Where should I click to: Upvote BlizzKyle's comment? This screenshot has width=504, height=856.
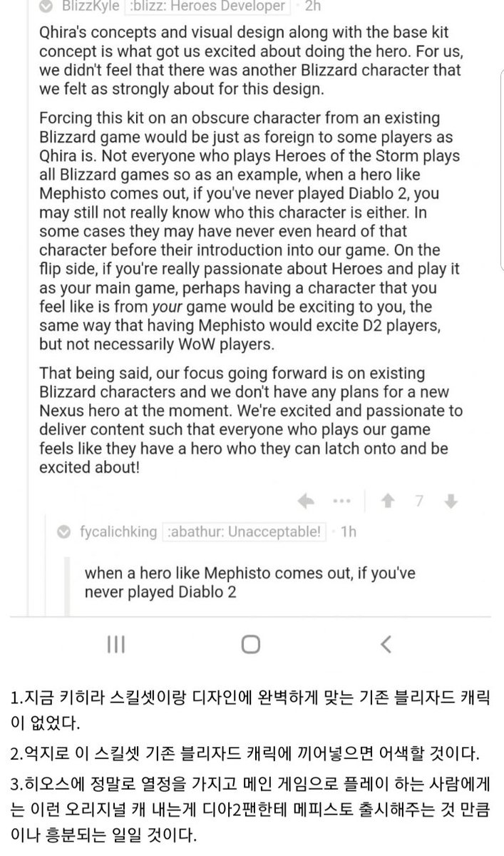(x=389, y=501)
